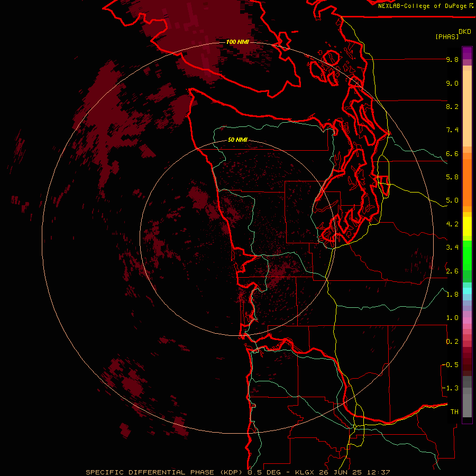Click the TH threshold label on the scale
This screenshot has width=476, height=476.
point(454,412)
